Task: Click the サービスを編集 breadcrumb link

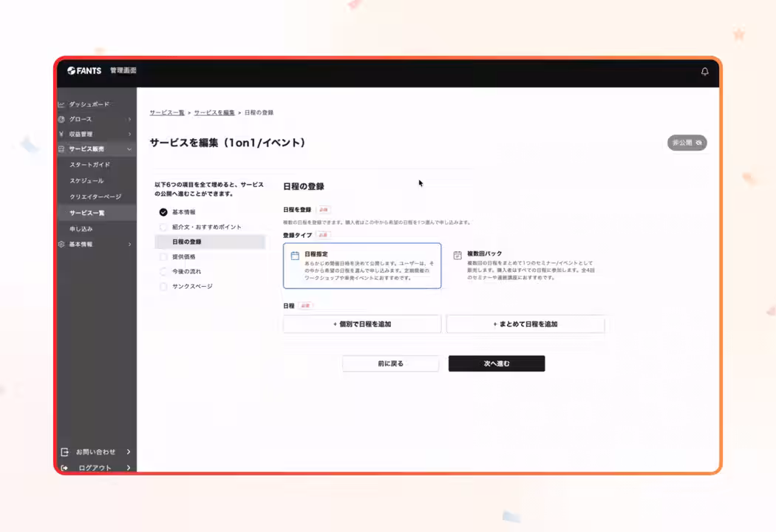Action: [x=214, y=113]
